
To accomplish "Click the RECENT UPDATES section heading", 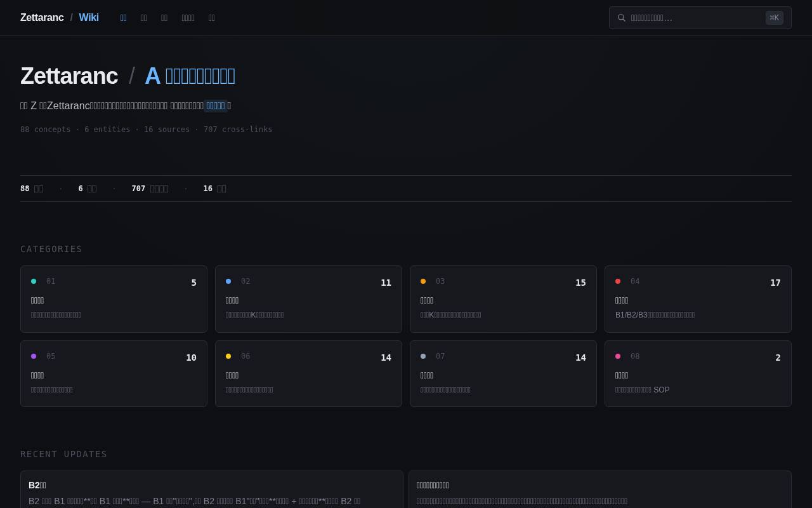I will pos(64,454).
